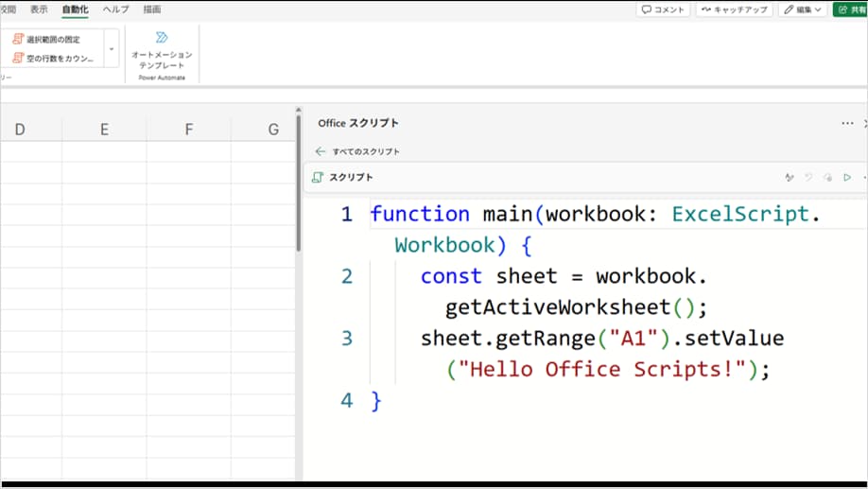Viewport: 868px width, 489px height.
Task: Expand the dropdown next to the run button
Action: [864, 177]
